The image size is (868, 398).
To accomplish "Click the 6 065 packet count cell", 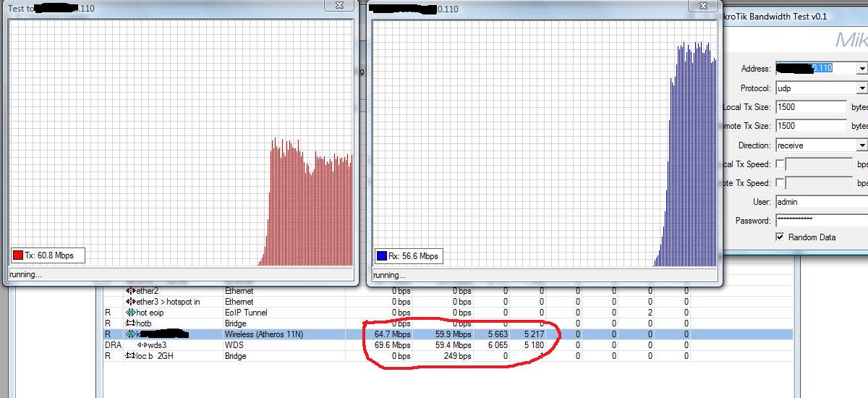I will [x=498, y=345].
